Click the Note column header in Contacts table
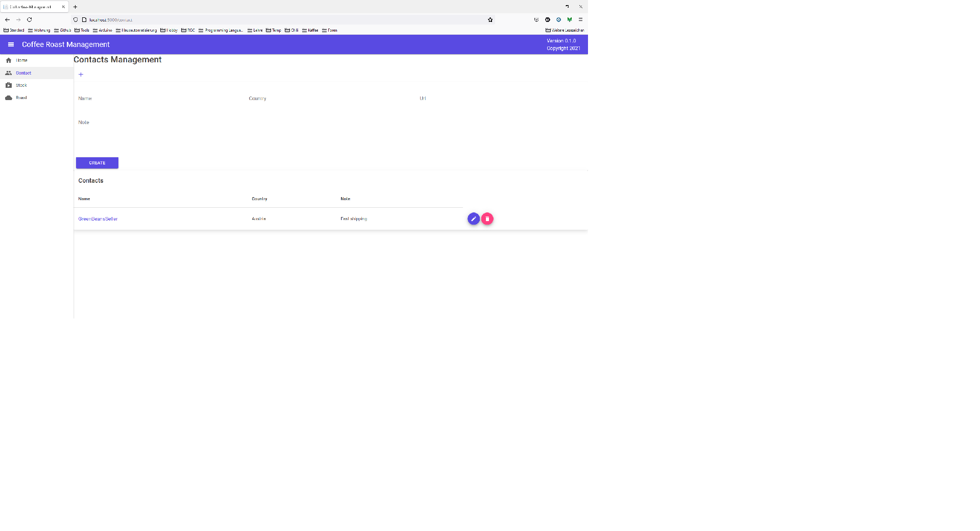Screen dimensions: 980x531 pyautogui.click(x=346, y=199)
